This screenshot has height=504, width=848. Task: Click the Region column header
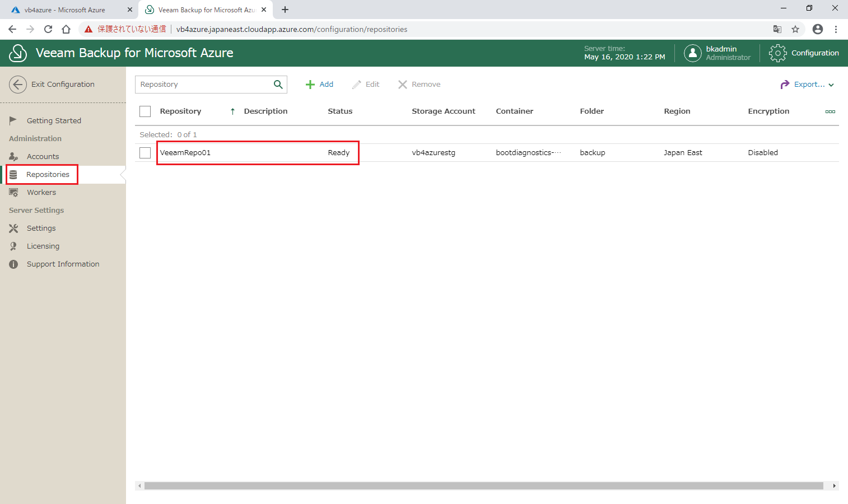(677, 111)
